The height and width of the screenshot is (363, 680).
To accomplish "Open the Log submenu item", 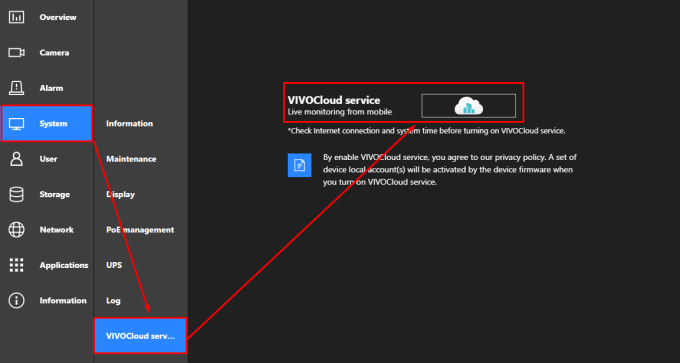I will (113, 301).
